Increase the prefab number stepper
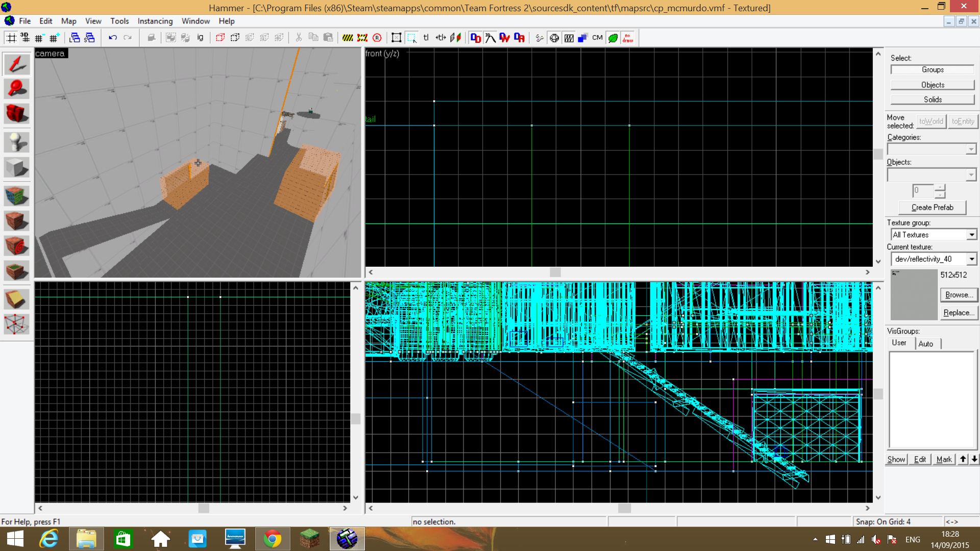 940,187
